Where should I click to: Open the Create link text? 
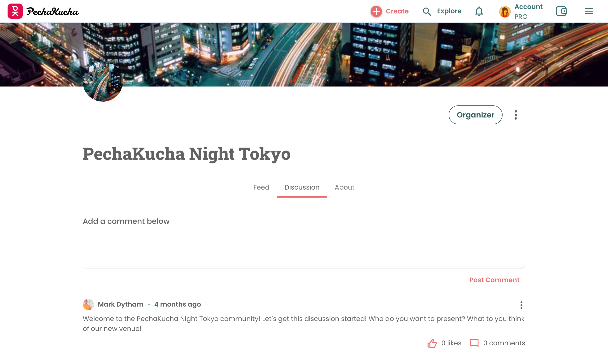pyautogui.click(x=397, y=11)
